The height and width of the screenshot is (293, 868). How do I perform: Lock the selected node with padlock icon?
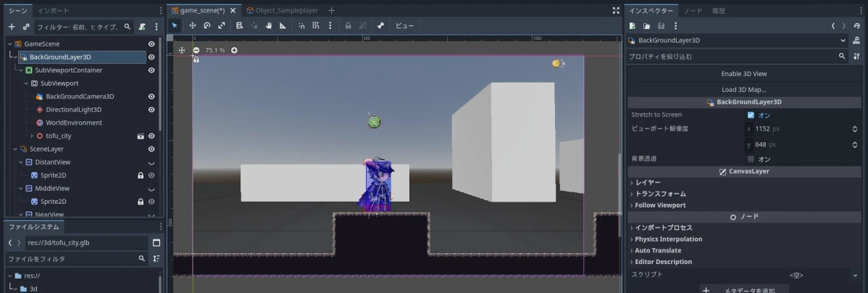(348, 25)
